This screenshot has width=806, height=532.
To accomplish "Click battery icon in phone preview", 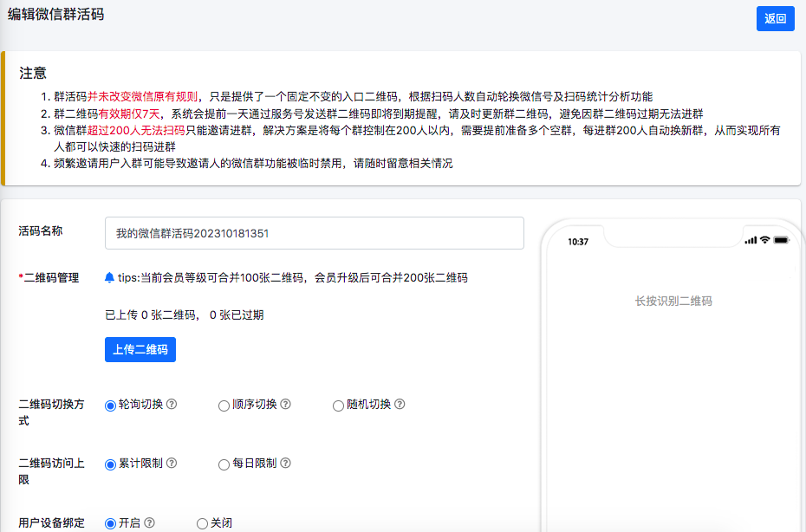I will pos(781,240).
